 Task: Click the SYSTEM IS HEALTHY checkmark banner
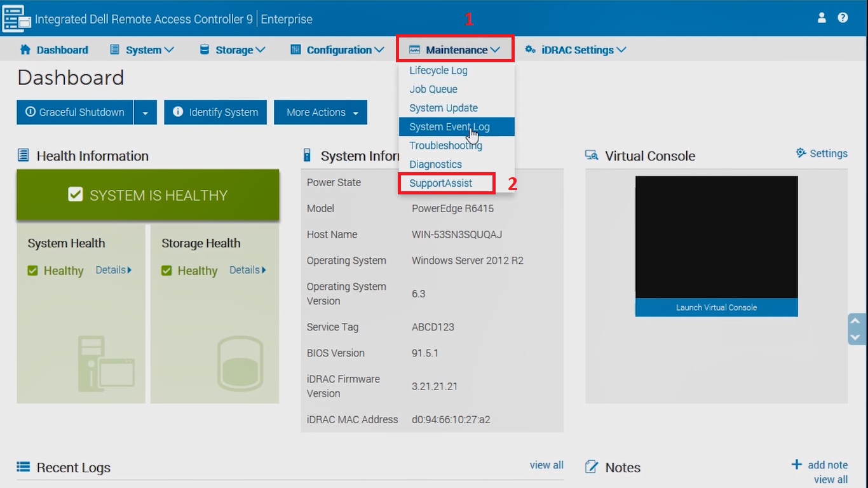tap(76, 195)
